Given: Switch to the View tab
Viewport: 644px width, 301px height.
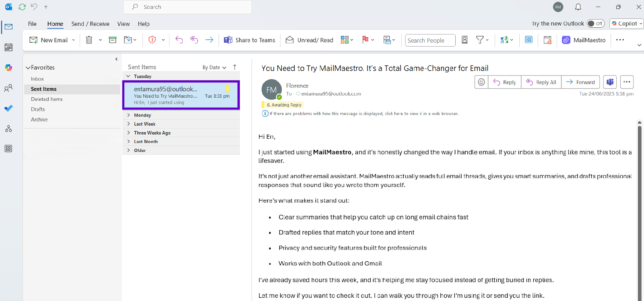Looking at the screenshot, I should click(124, 24).
